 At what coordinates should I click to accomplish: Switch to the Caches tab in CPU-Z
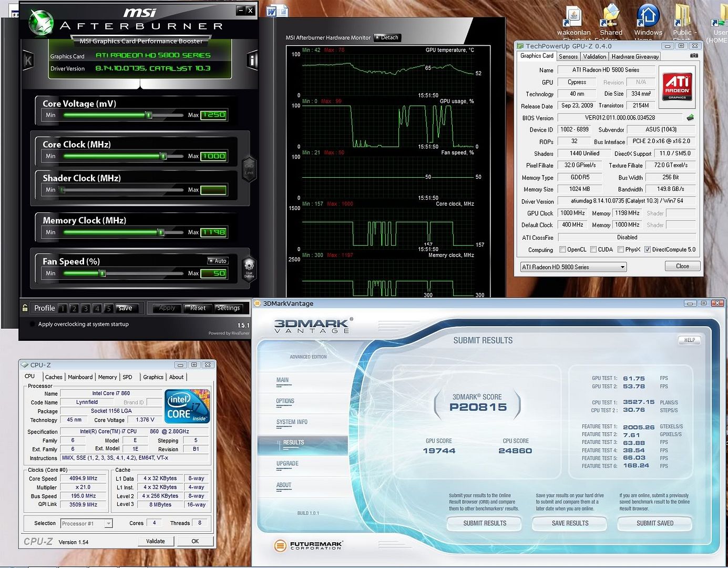54,377
